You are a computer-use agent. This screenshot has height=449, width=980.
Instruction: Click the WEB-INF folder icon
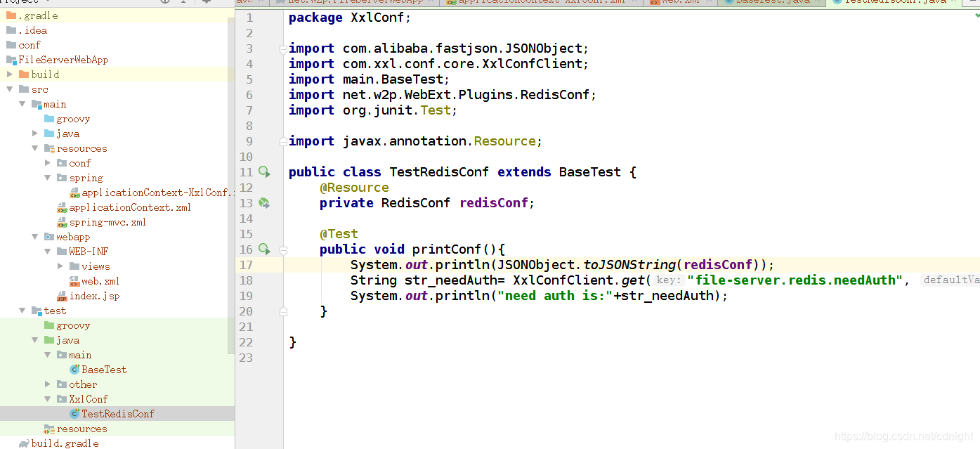coord(62,252)
